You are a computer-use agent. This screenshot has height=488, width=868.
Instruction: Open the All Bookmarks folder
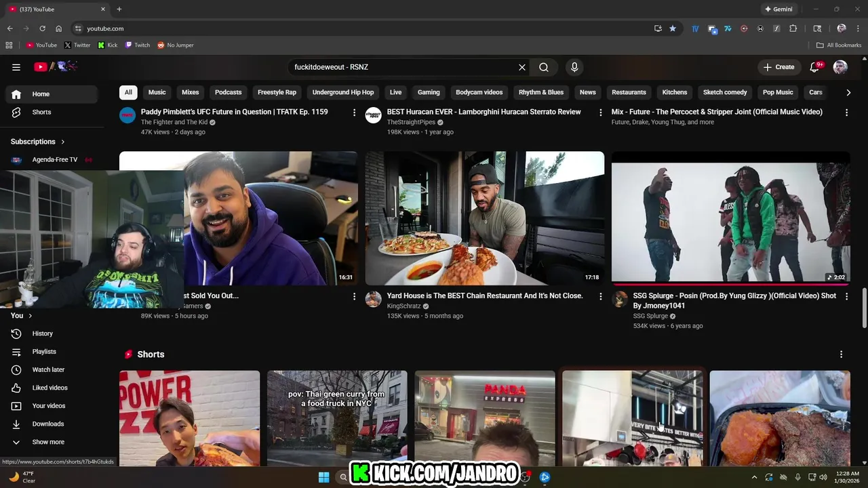(x=839, y=45)
